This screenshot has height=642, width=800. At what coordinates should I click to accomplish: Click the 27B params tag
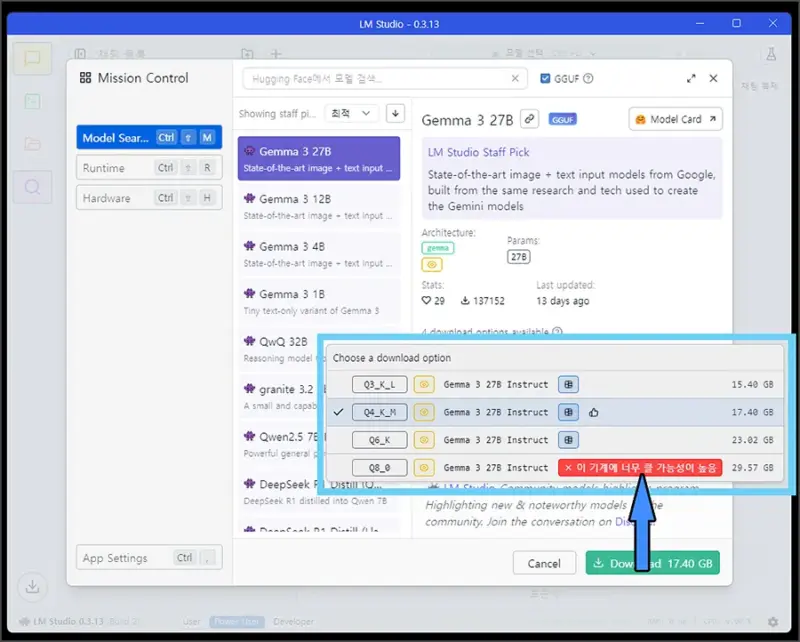518,256
